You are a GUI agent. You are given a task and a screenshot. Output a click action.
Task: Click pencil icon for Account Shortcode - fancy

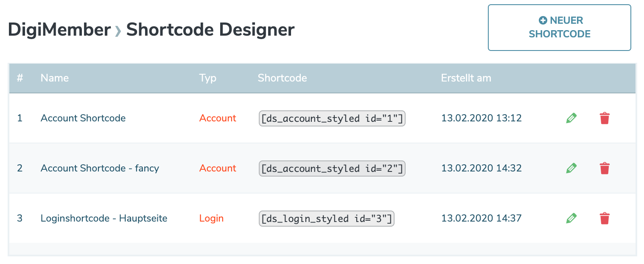click(571, 168)
